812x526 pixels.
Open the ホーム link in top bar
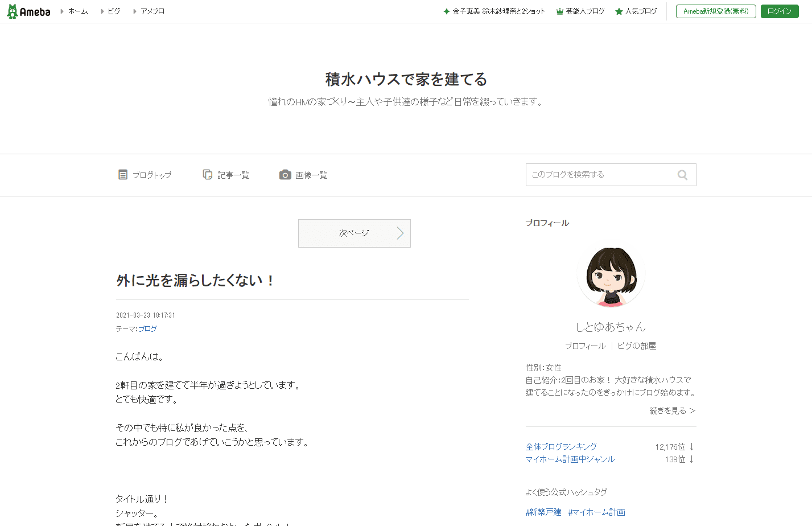coord(78,11)
